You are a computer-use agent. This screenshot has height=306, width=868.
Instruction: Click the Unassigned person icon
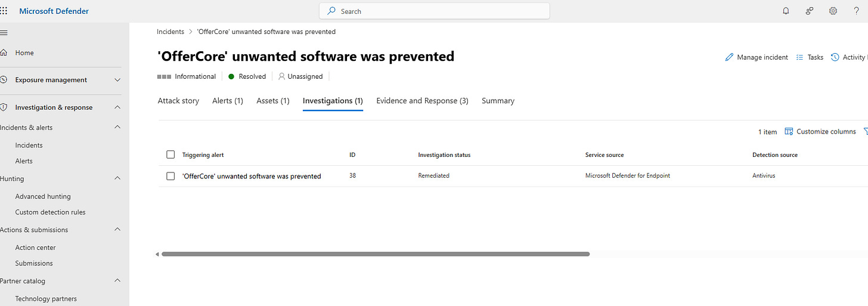(282, 76)
